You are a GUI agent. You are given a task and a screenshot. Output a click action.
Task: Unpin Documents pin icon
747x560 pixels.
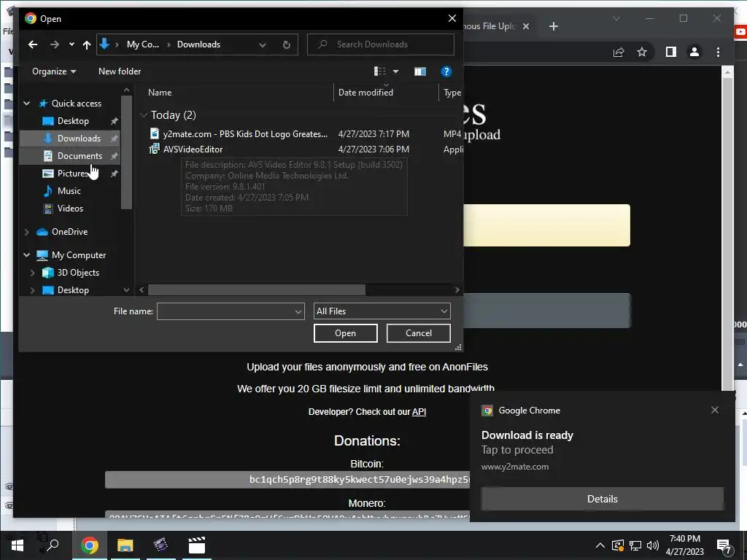pos(115,156)
